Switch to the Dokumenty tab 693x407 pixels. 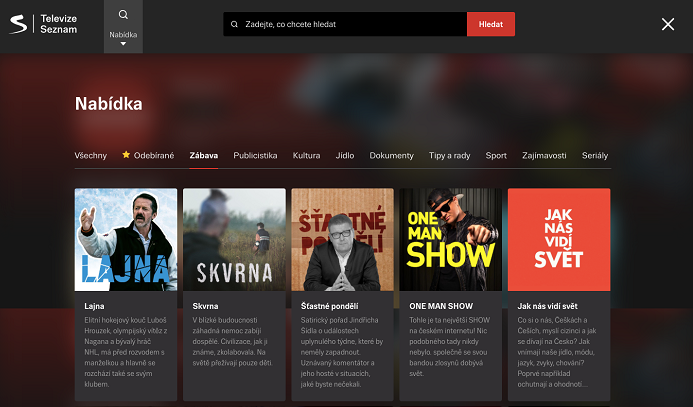tap(391, 156)
